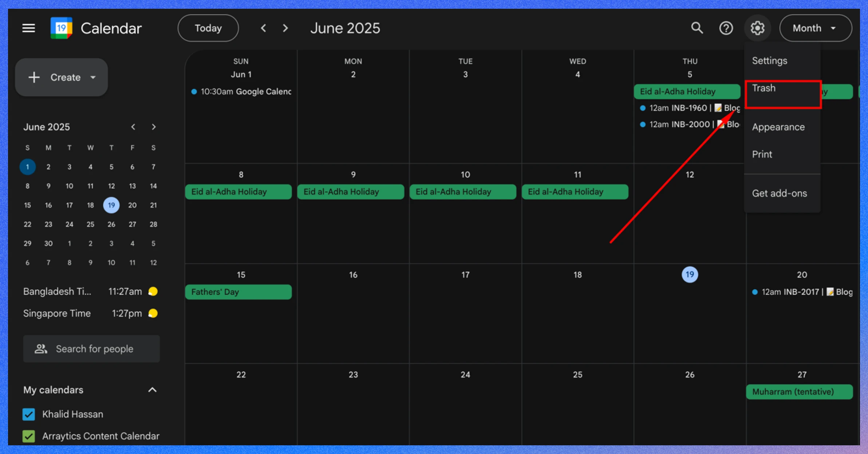Toggle Arraytics Content Calendar checkbox
The width and height of the screenshot is (868, 454).
pos(29,436)
